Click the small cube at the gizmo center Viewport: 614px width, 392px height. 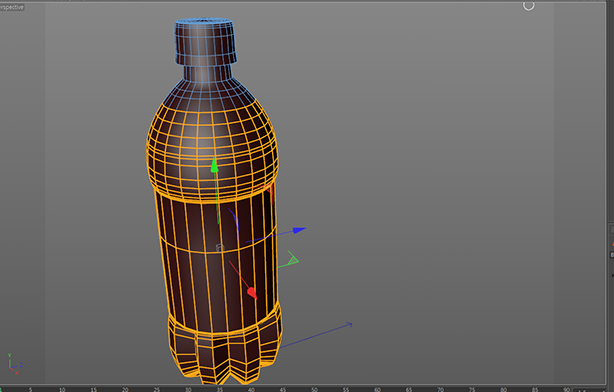point(220,247)
